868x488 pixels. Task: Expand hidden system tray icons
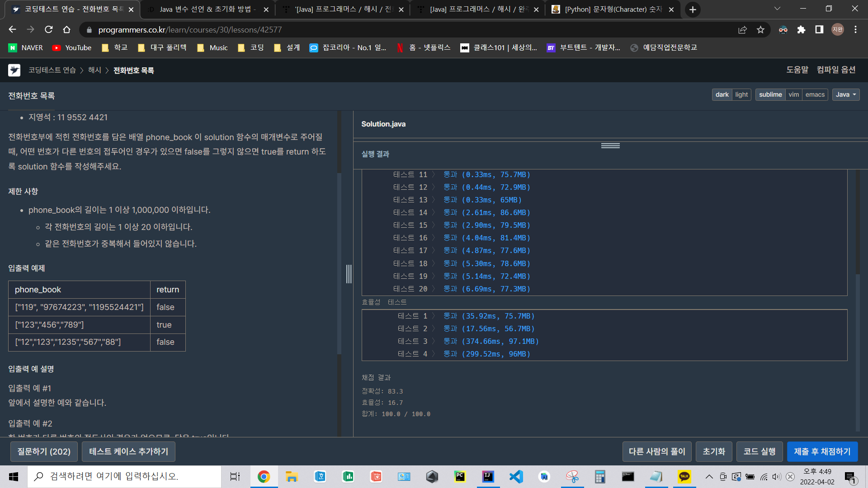(709, 476)
